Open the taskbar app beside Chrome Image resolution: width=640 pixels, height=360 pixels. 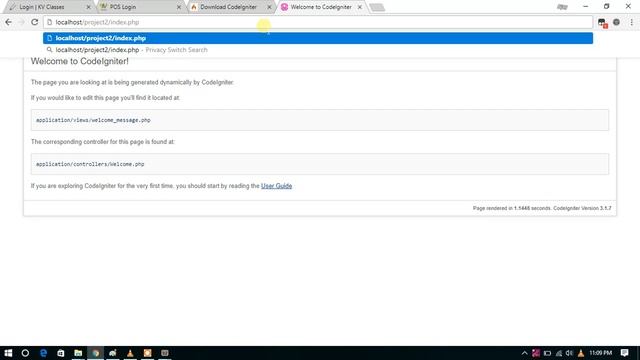pos(113,353)
